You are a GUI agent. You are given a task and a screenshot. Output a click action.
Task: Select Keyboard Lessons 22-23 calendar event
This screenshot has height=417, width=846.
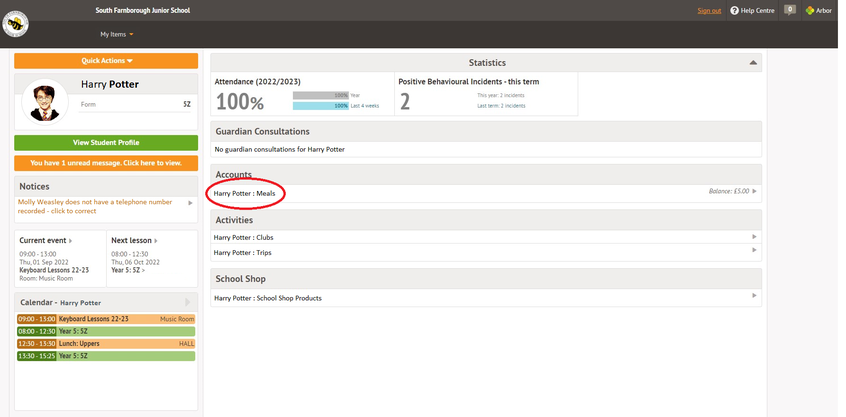pos(106,319)
